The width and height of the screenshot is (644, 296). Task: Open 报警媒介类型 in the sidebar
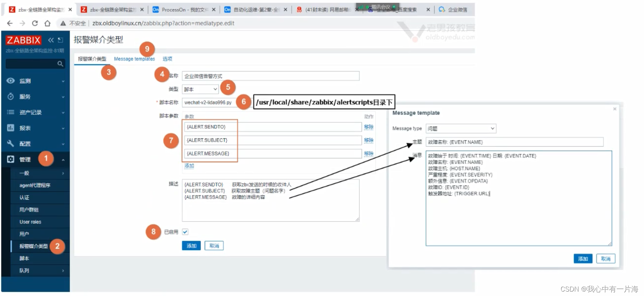click(x=33, y=246)
